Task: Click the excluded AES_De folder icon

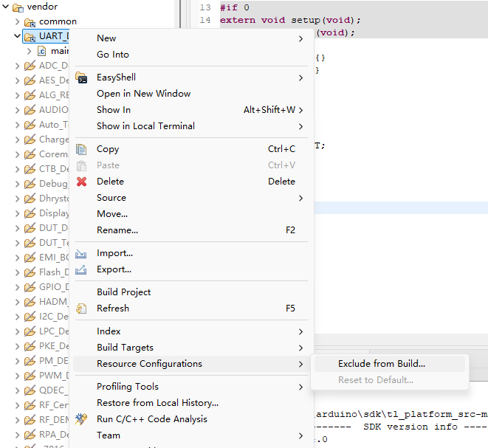Action: coord(30,80)
